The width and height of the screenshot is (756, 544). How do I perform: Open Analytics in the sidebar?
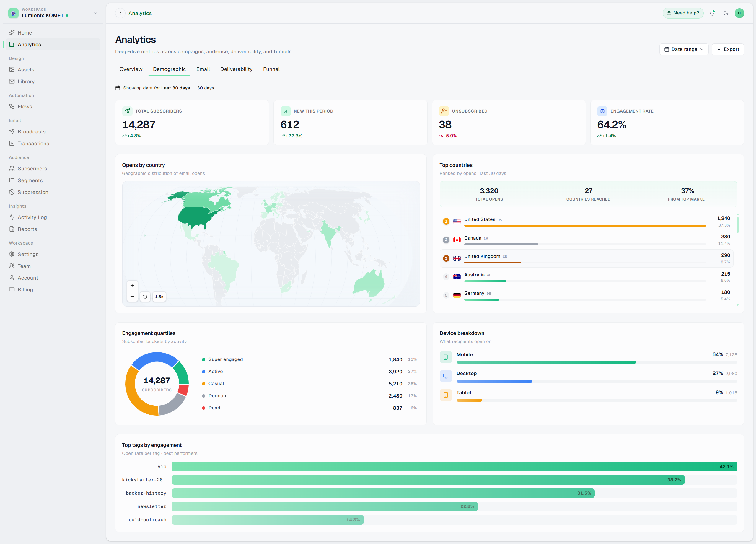[53, 44]
